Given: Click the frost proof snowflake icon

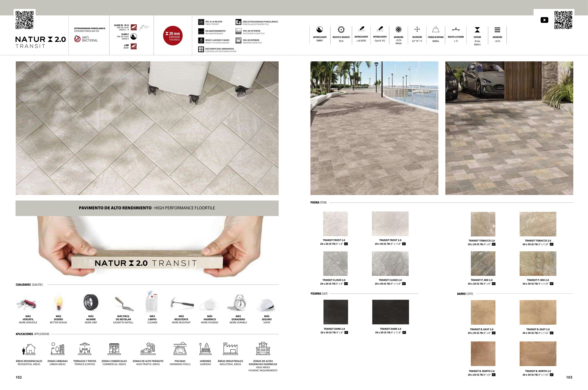Looking at the screenshot, I should pyautogui.click(x=201, y=22).
